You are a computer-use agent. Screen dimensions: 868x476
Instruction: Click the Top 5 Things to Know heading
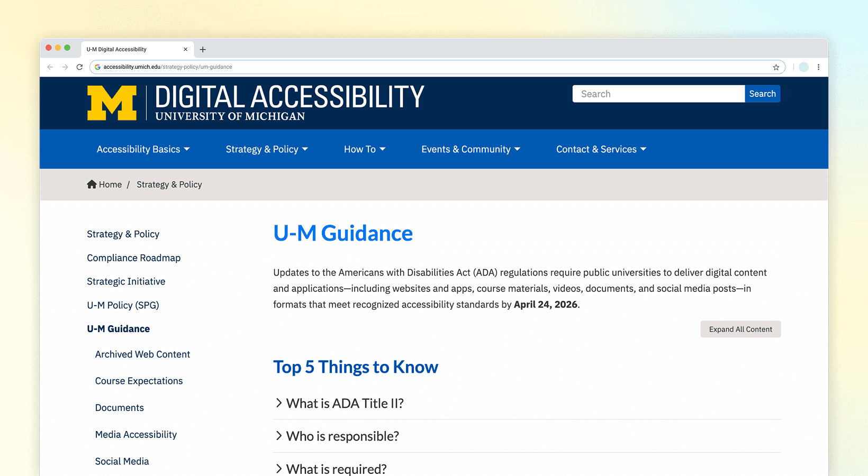click(x=356, y=367)
